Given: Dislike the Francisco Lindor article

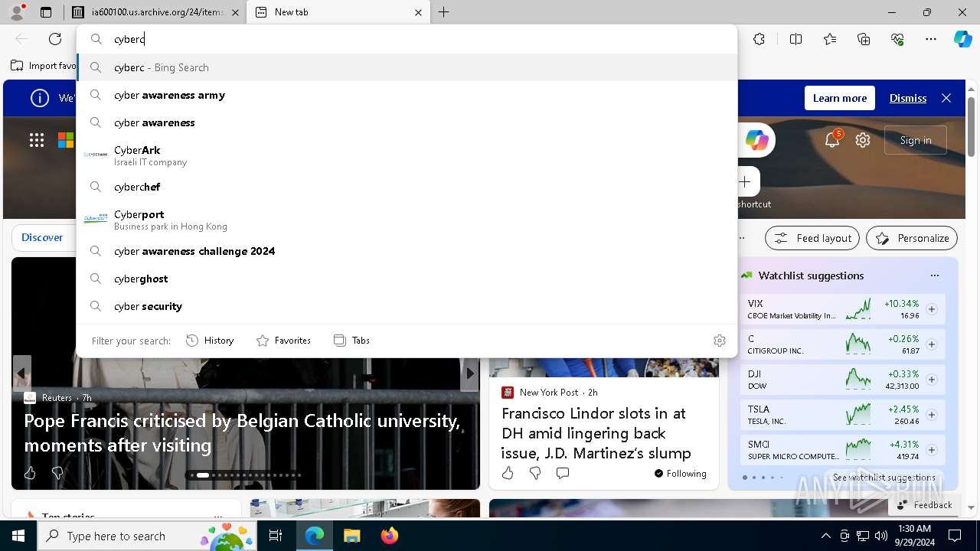Looking at the screenshot, I should coord(535,474).
